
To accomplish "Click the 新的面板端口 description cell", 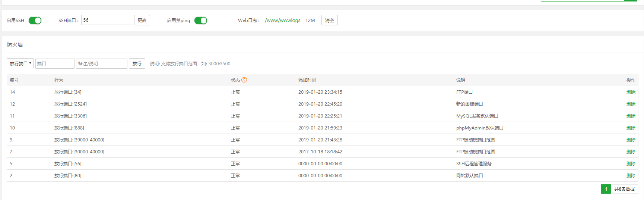I will pyautogui.click(x=470, y=104).
